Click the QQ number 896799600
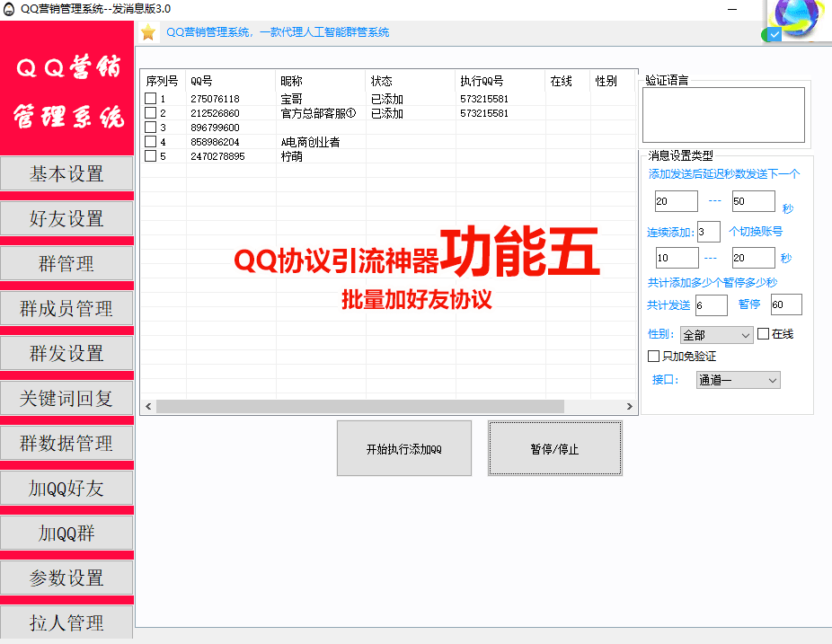Viewport: 832px width, 644px height. (215, 128)
